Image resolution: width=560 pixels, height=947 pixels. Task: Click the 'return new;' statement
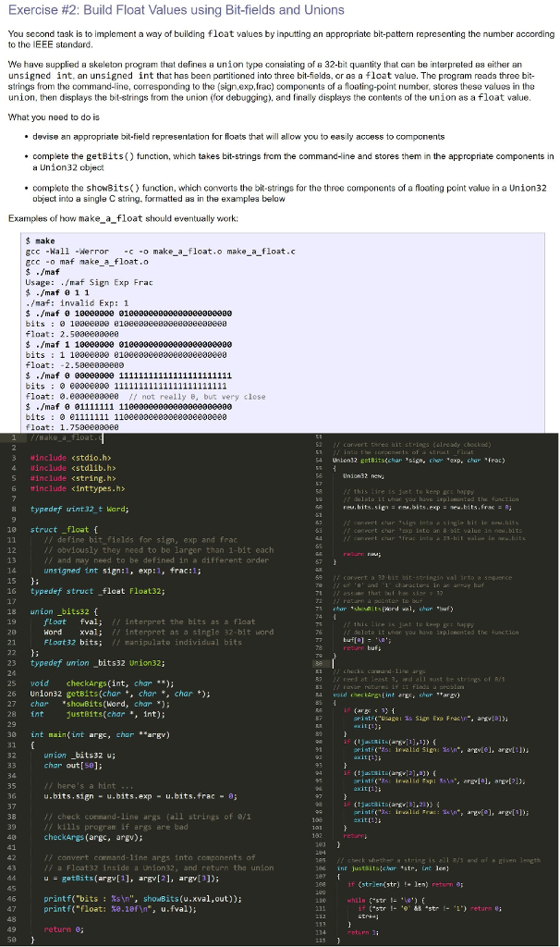pos(362,554)
